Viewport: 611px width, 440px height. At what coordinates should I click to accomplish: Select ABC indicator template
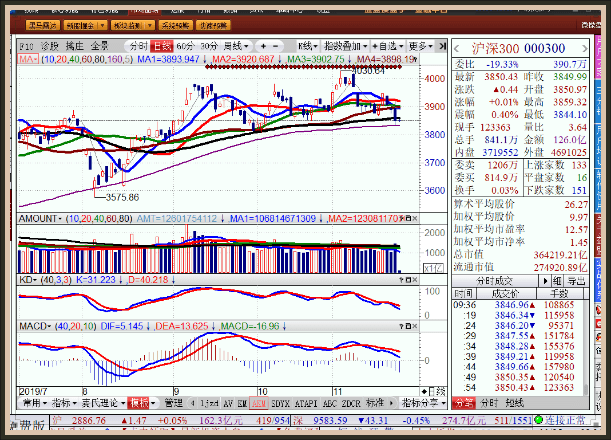click(x=330, y=403)
